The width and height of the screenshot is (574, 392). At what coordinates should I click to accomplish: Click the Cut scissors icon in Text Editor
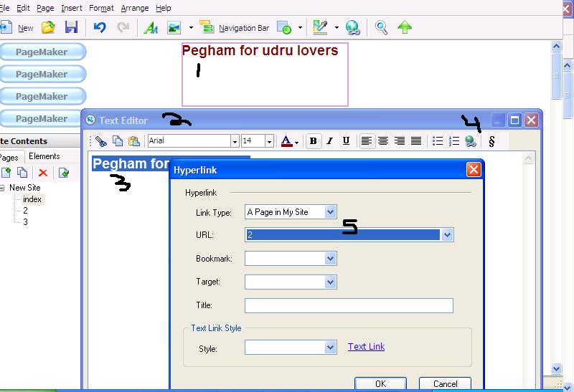(x=101, y=141)
